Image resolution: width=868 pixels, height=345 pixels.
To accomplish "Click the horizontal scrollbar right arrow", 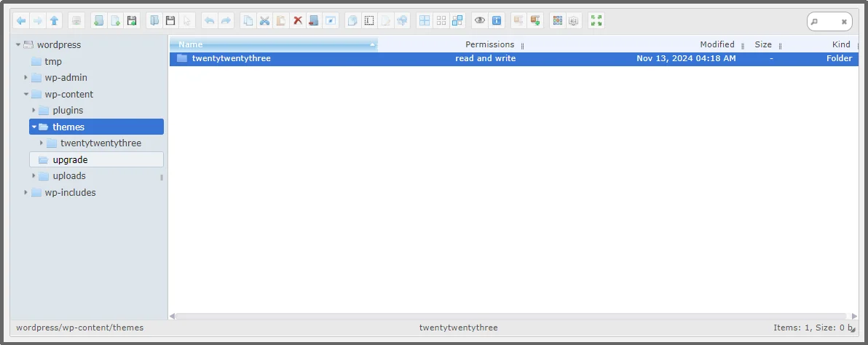I will click(855, 316).
